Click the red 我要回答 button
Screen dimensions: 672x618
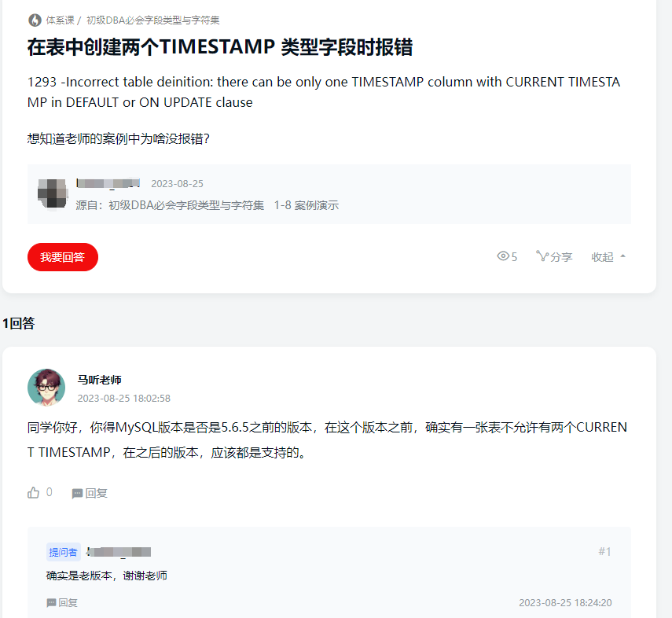pyautogui.click(x=63, y=257)
